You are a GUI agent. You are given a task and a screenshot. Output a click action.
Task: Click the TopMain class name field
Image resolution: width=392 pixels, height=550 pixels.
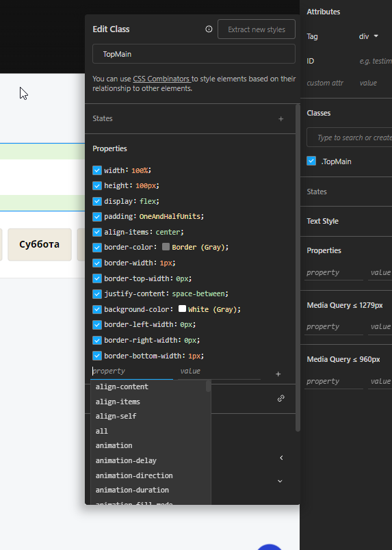(194, 54)
